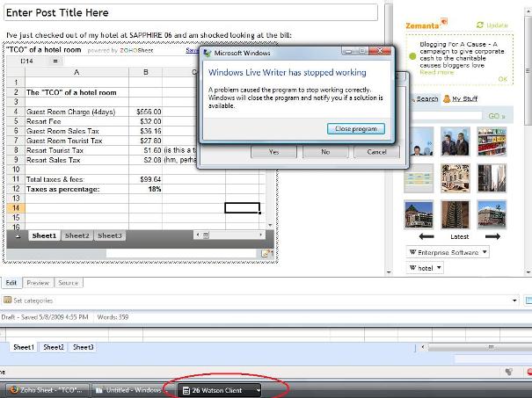The height and width of the screenshot is (398, 532).
Task: Click the Zemanta search input box
Action: point(446,116)
